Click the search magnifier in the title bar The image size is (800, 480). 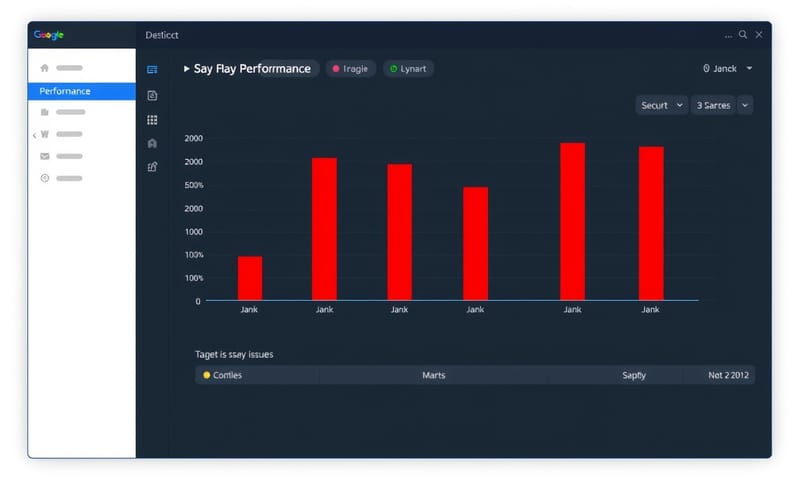pyautogui.click(x=743, y=35)
